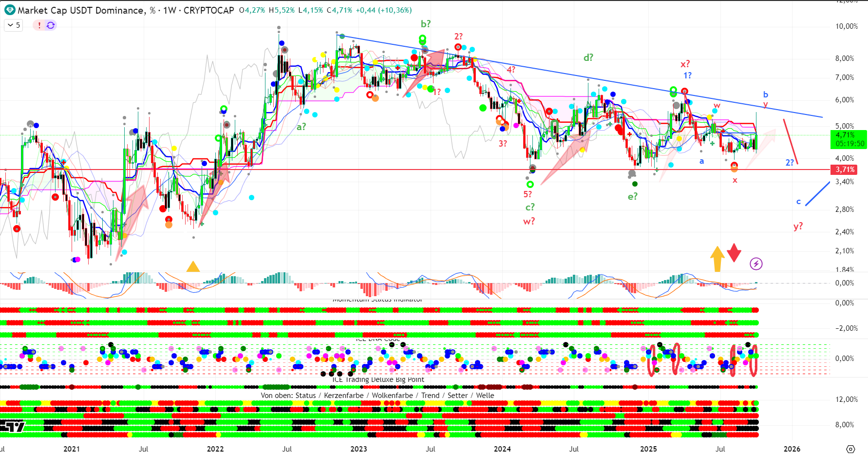Click the 10,00% level on price scale

click(x=847, y=26)
